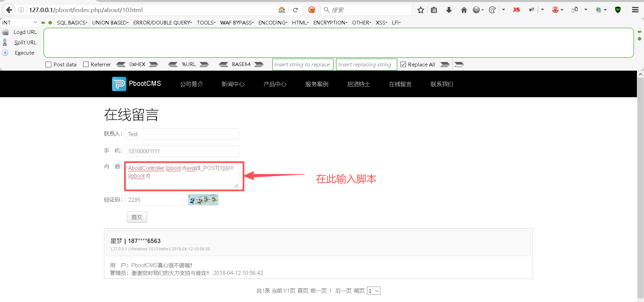Image resolution: width=644 pixels, height=302 pixels.
Task: Open the UNION BASED dropdown menu
Action: click(110, 22)
